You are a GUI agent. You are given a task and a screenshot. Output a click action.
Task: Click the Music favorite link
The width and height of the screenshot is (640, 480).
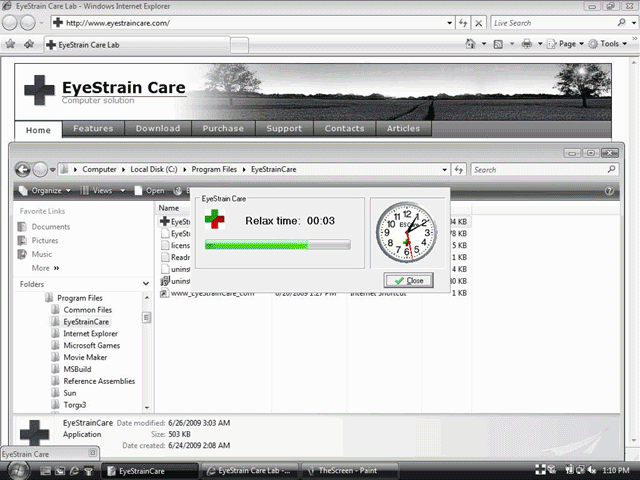[42, 254]
